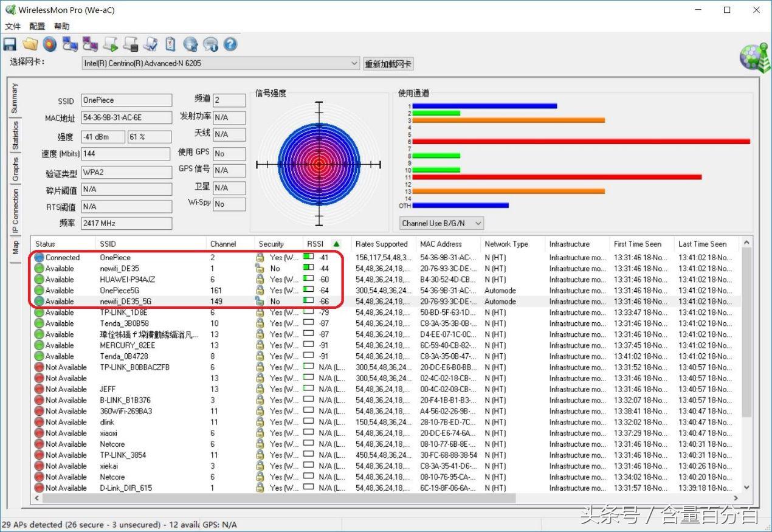
Task: Open the 文件 menu
Action: (13, 26)
